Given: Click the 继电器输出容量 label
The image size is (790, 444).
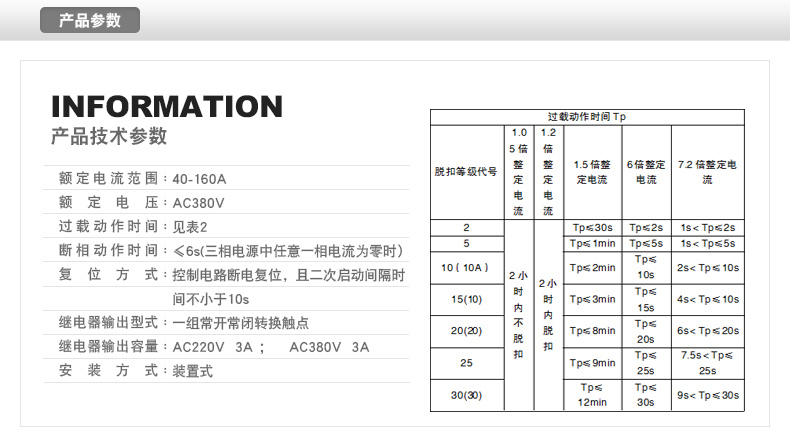Looking at the screenshot, I should [x=108, y=347].
